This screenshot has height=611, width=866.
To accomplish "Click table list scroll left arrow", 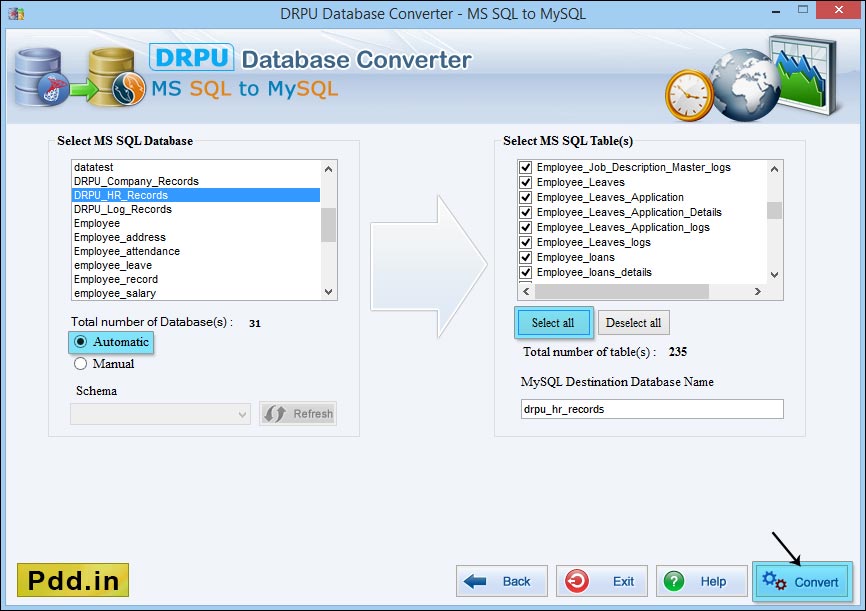I will (x=526, y=291).
